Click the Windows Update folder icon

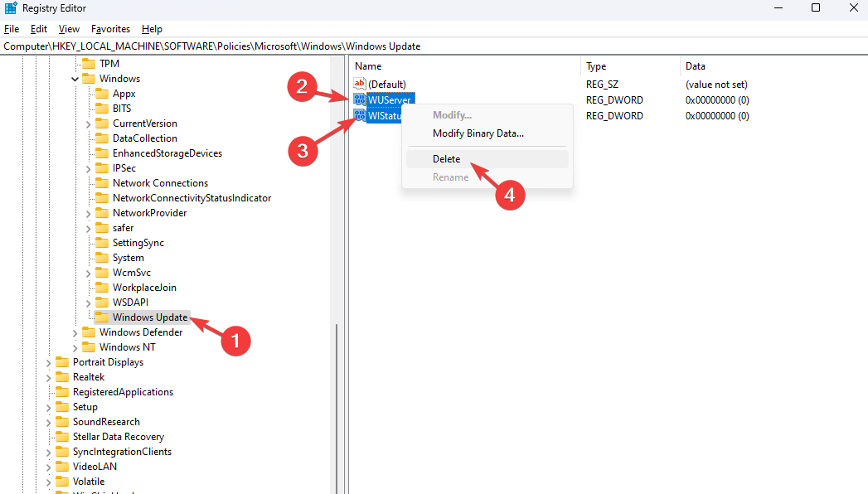[102, 317]
